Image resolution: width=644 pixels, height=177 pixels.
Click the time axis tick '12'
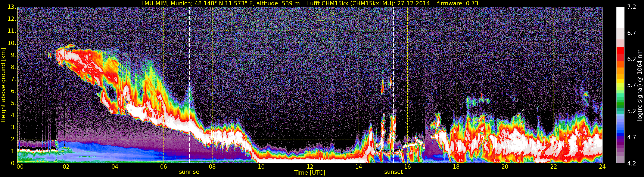coord(310,167)
